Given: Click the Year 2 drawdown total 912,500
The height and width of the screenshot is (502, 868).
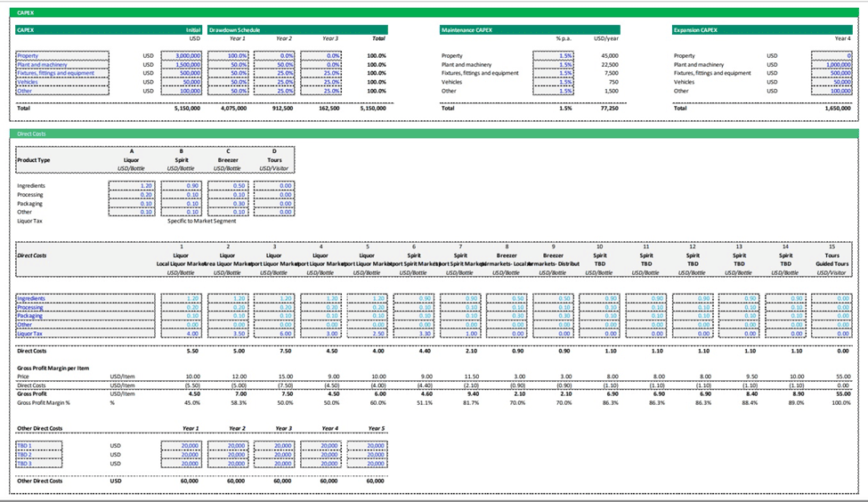Looking at the screenshot, I should [283, 109].
